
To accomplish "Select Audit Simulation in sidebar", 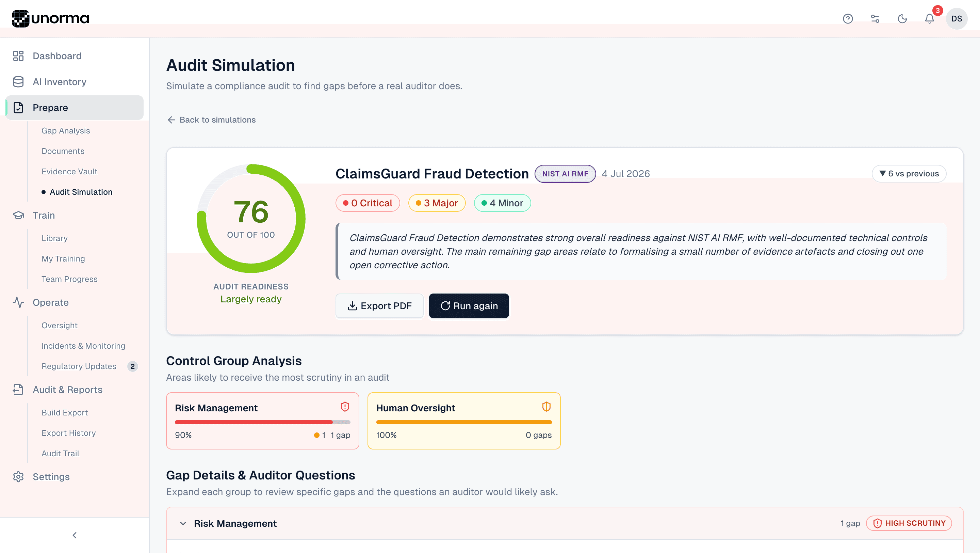I will (x=81, y=192).
